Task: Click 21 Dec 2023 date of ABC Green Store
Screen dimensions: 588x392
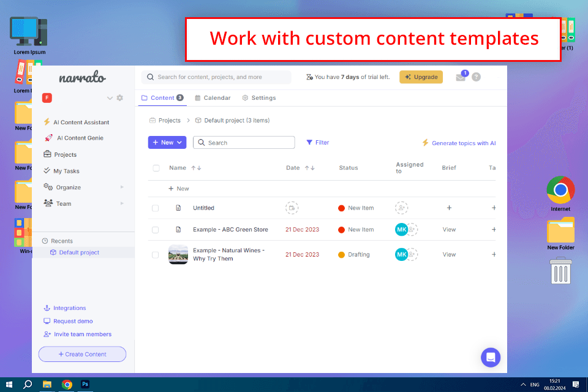Action: (302, 230)
